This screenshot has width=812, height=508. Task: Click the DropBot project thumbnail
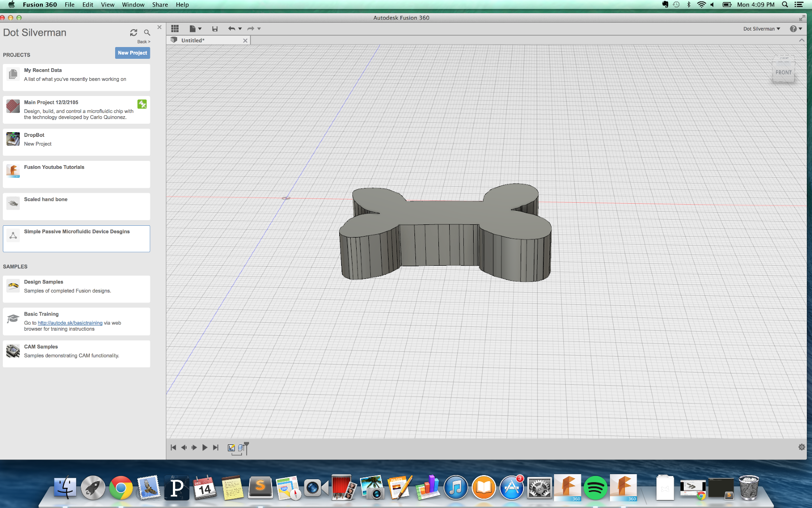[13, 139]
